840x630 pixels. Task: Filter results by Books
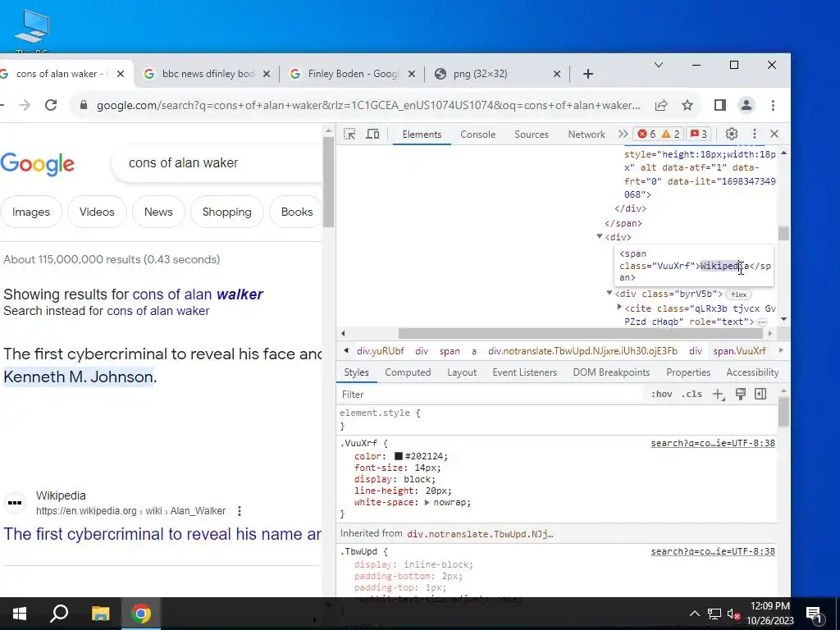pos(297,212)
